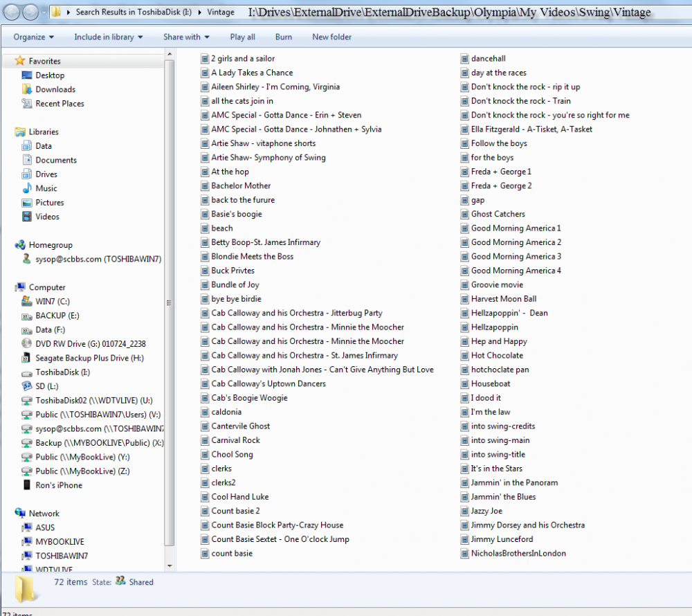
Task: Select the Computer icon in sidebar
Action: (20, 287)
